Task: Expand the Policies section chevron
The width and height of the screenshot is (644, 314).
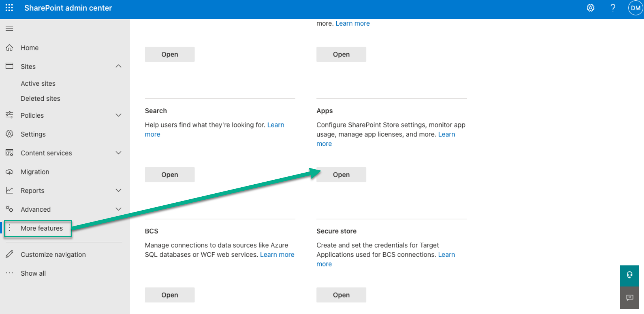Action: (x=118, y=115)
